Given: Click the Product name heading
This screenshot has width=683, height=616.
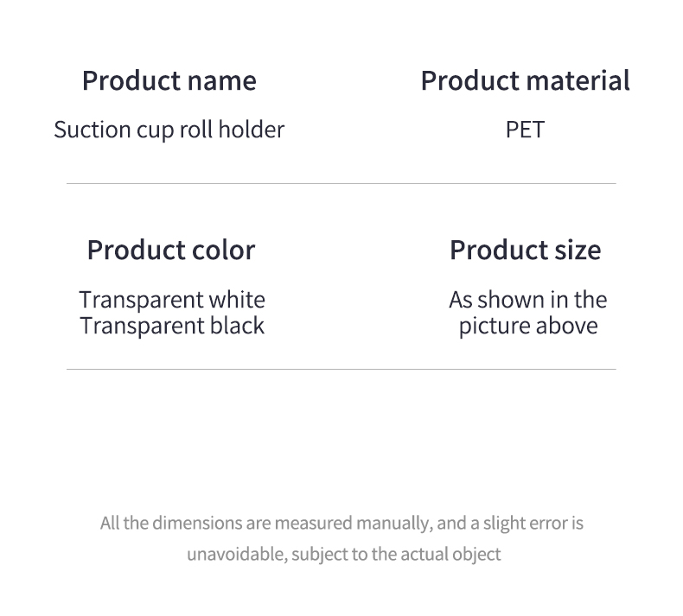Looking at the screenshot, I should pos(169,81).
